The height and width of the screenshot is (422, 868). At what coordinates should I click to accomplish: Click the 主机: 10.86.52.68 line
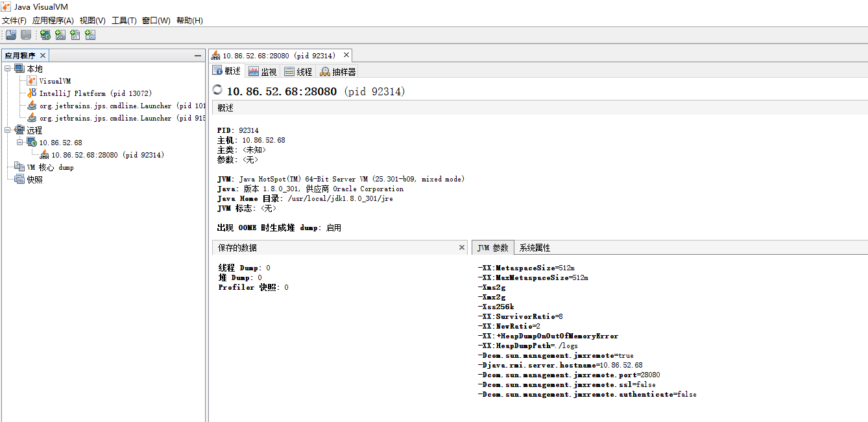[251, 140]
